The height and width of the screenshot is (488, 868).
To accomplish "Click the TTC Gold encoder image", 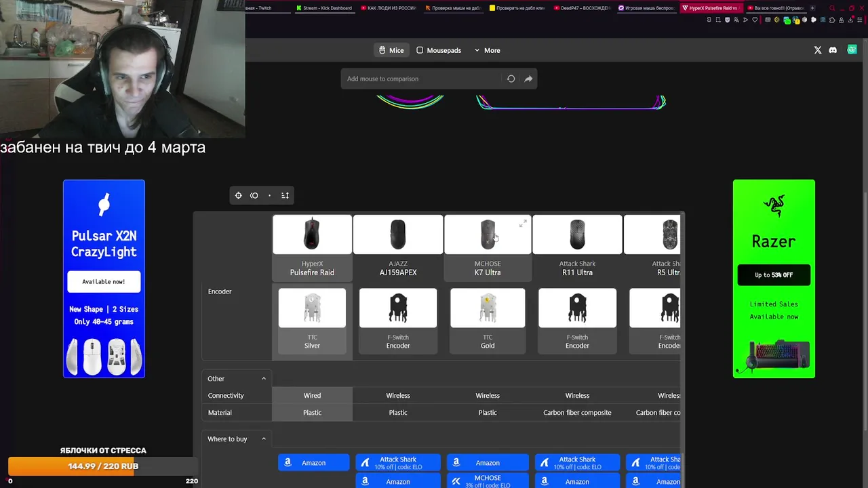I will (488, 308).
